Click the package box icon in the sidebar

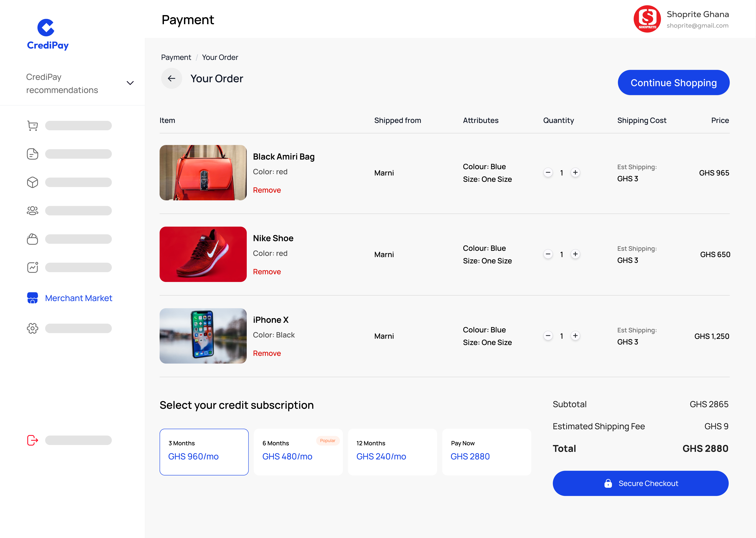click(x=32, y=182)
